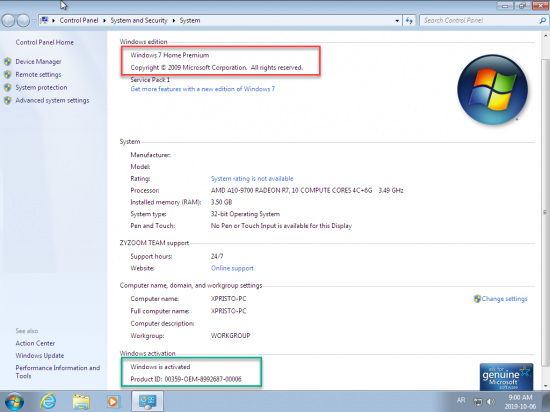The height and width of the screenshot is (412, 550).
Task: Minimize the System window
Action: (x=505, y=6)
